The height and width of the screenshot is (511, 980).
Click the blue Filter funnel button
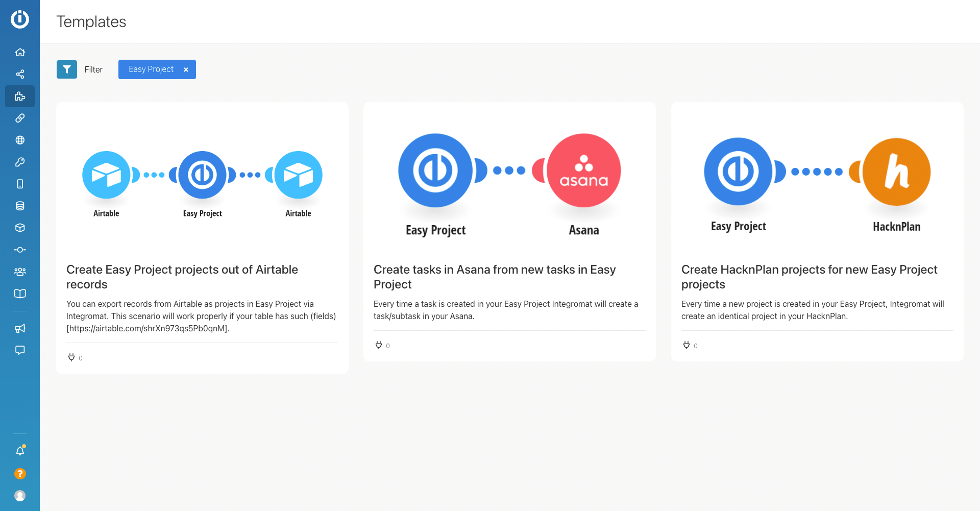tap(67, 69)
